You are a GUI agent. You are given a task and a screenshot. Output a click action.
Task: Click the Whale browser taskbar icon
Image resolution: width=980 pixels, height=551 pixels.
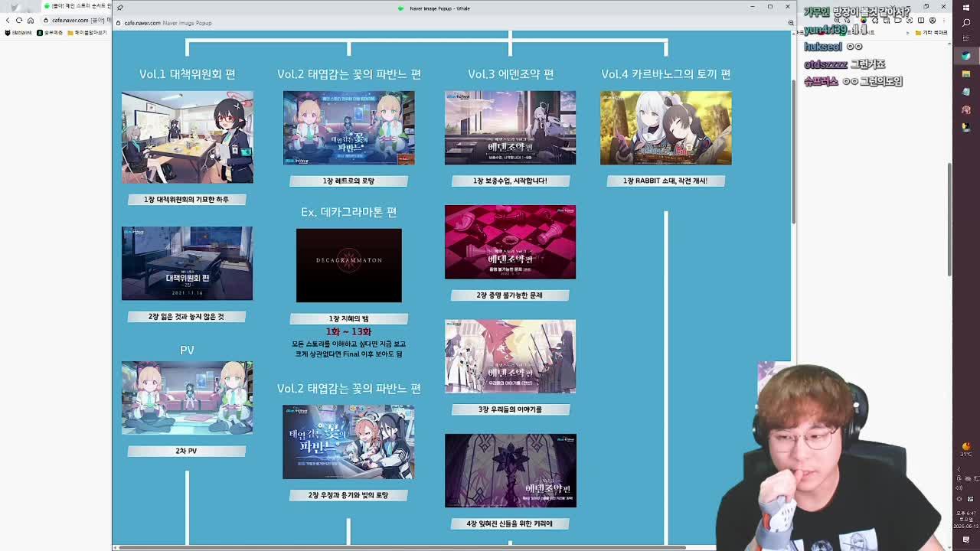[x=966, y=57]
